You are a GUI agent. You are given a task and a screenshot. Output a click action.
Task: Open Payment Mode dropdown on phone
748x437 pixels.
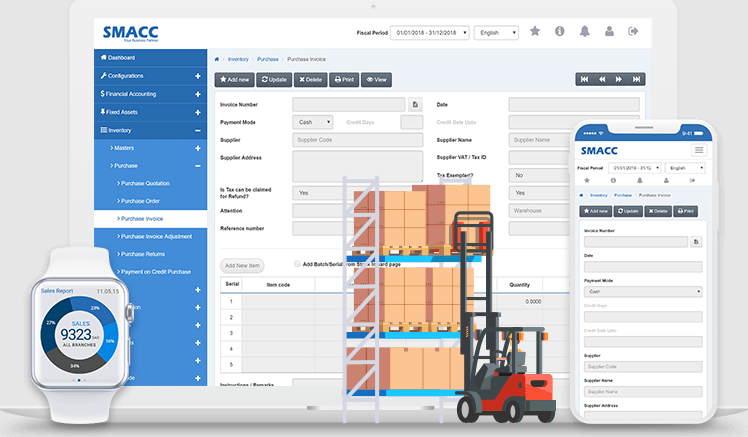click(643, 291)
